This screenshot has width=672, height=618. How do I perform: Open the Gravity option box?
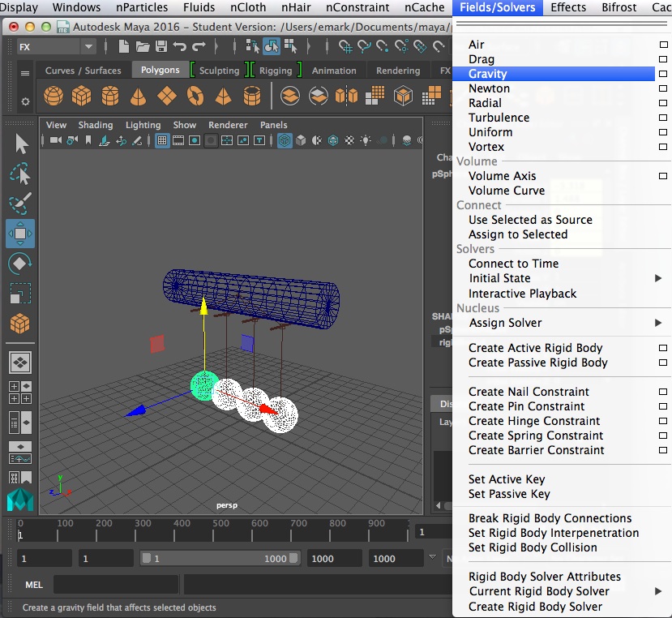[663, 74]
